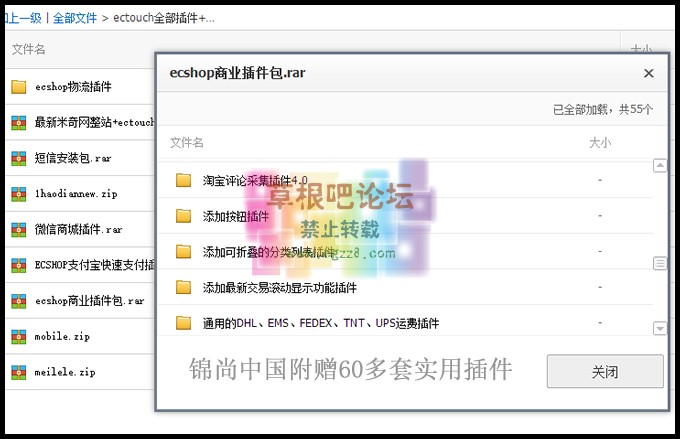This screenshot has width=680, height=439.
Task: Select file 微信商城插件.rar
Action: (x=78, y=229)
